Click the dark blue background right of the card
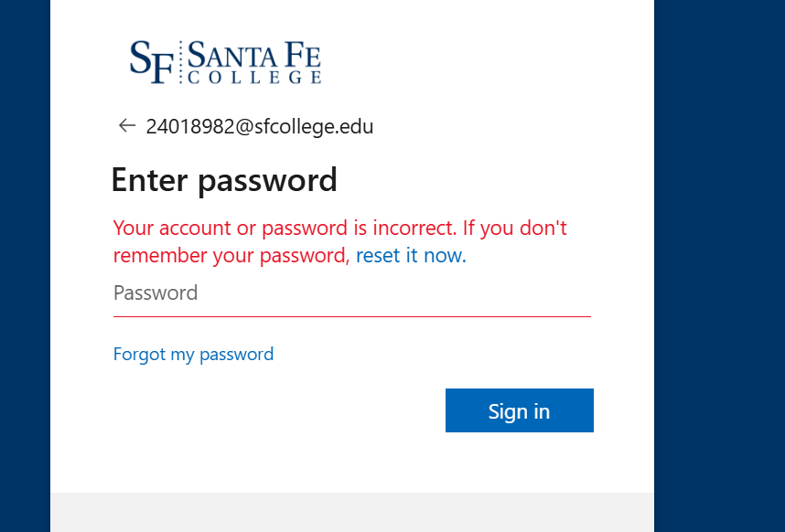Image resolution: width=785 pixels, height=532 pixels. (719, 266)
